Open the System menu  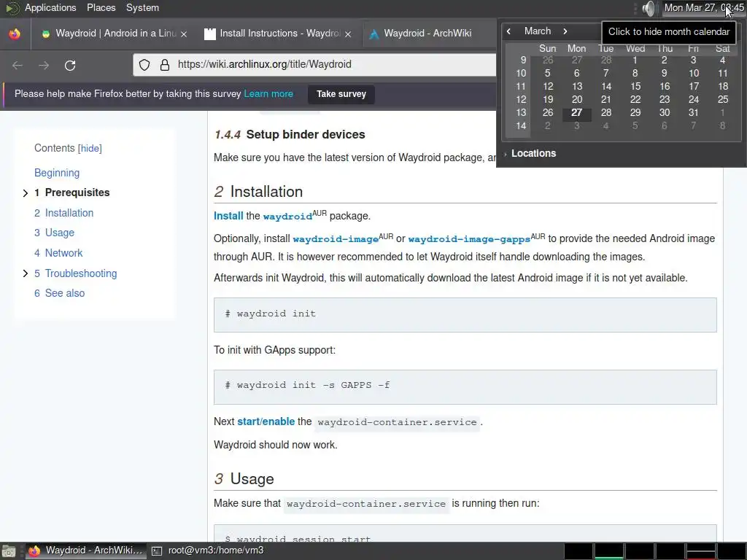142,7
